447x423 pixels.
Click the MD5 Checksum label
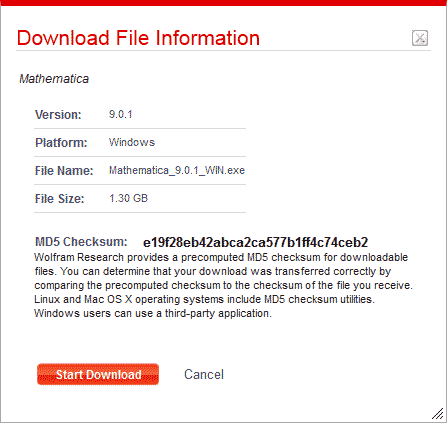point(81,242)
